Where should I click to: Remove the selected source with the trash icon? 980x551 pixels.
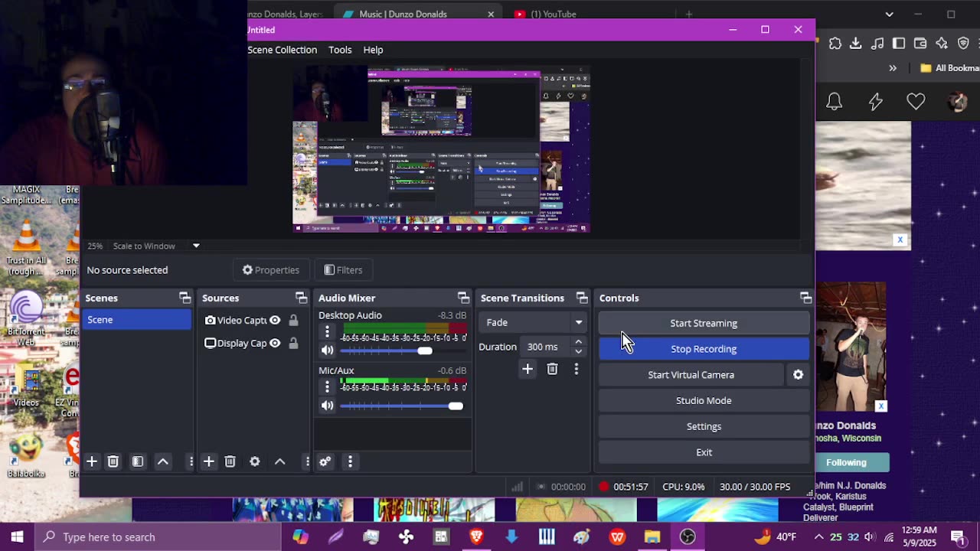point(230,461)
